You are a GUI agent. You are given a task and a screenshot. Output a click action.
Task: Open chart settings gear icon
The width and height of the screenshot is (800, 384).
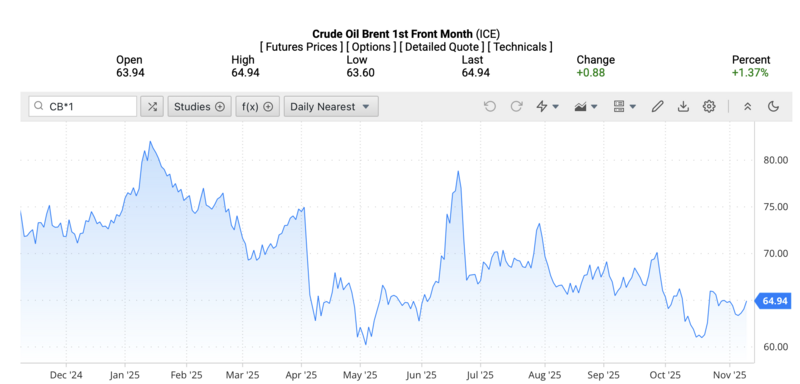pos(709,107)
